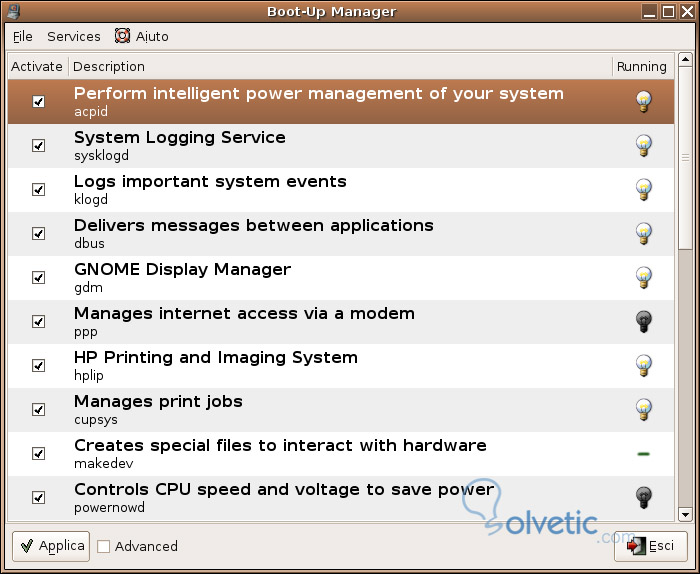This screenshot has width=700, height=574.
Task: Click the vertical scrollbar thumb
Action: click(685, 158)
